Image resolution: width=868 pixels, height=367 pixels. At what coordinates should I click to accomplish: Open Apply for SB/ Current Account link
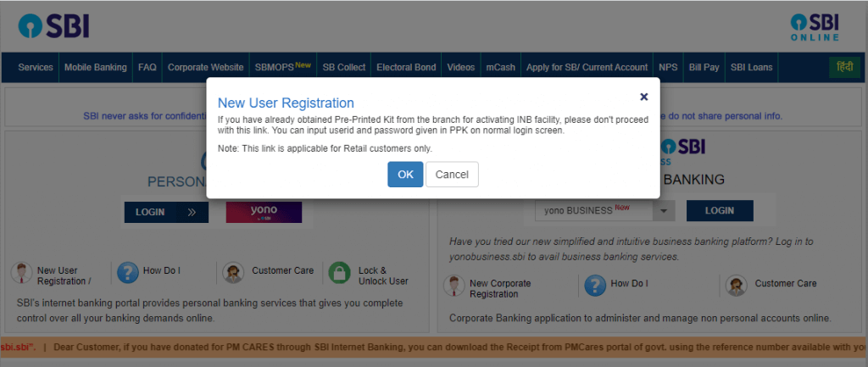(x=587, y=68)
